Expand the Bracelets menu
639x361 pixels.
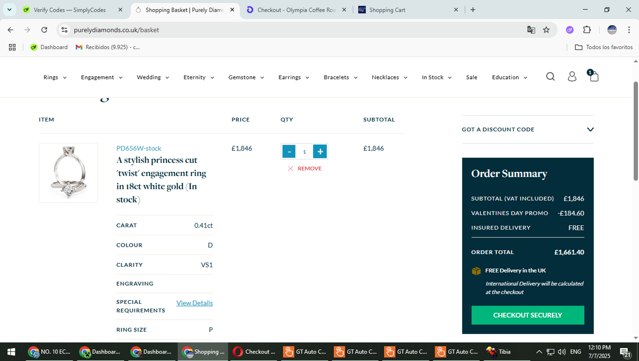coord(340,77)
